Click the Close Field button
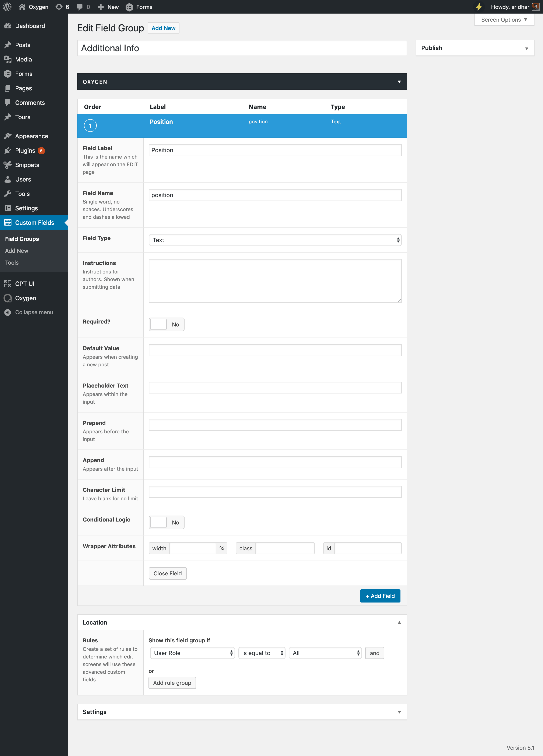543x756 pixels. coord(167,573)
